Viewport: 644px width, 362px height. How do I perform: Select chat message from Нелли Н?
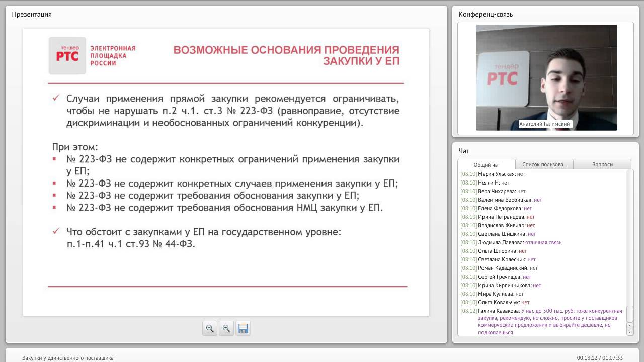[485, 183]
